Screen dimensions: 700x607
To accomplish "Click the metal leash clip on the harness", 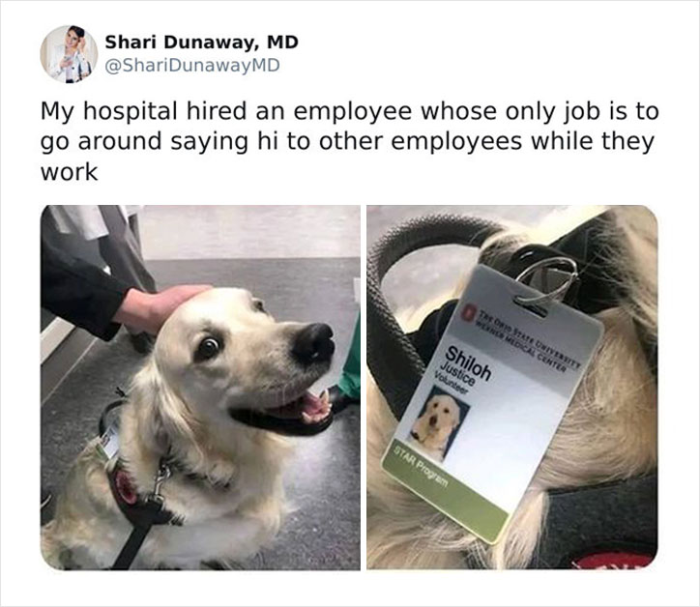I will (160, 483).
